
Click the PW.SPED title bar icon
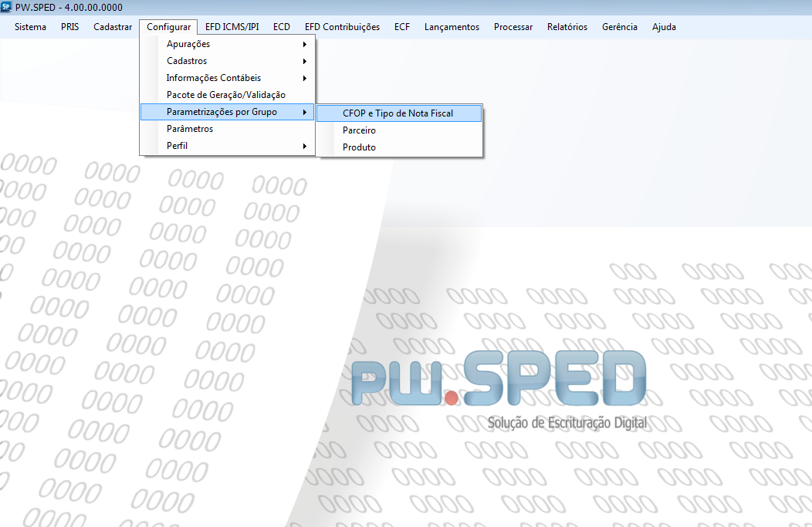tap(6, 7)
